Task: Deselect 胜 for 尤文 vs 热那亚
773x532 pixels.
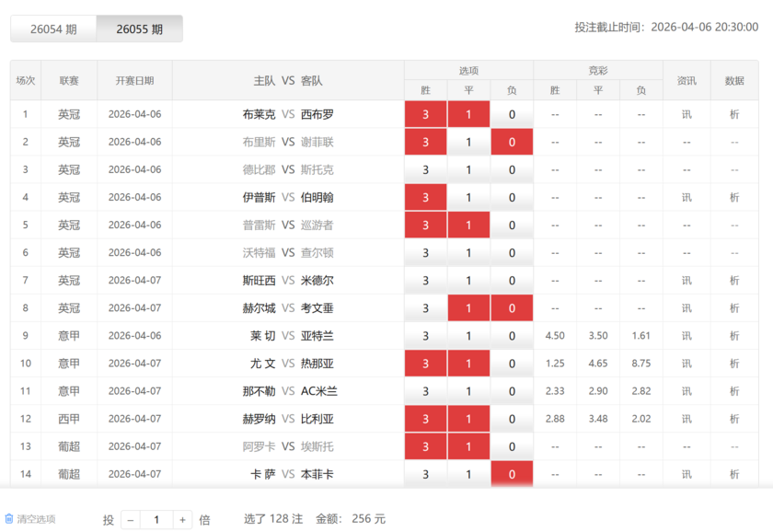Action: (425, 364)
